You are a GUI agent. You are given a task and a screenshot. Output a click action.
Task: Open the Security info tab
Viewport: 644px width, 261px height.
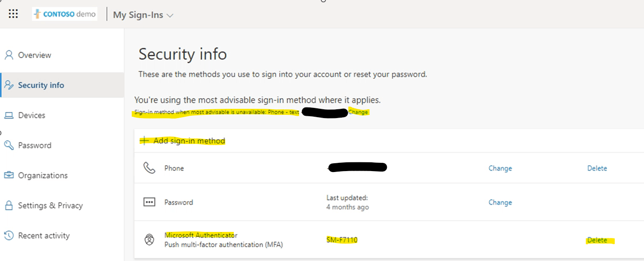click(41, 85)
